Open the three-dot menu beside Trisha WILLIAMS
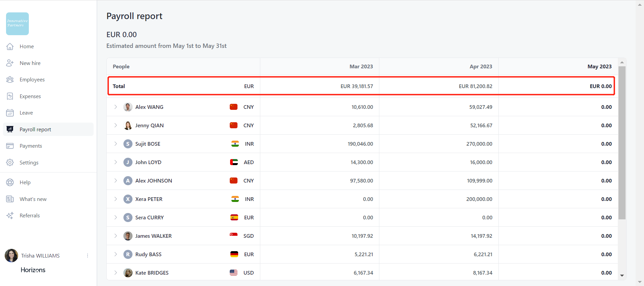This screenshot has height=286, width=644. pyautogui.click(x=88, y=256)
